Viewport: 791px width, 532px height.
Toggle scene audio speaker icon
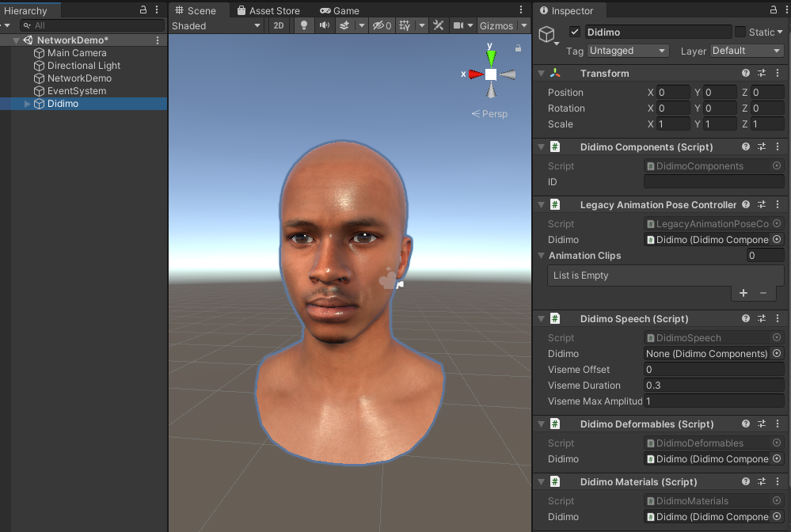pyautogui.click(x=324, y=25)
